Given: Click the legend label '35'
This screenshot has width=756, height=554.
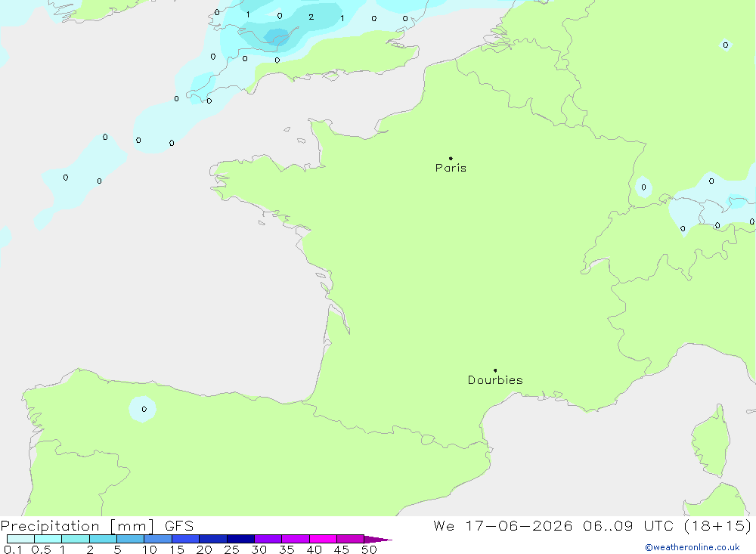Looking at the screenshot, I should pyautogui.click(x=287, y=549).
